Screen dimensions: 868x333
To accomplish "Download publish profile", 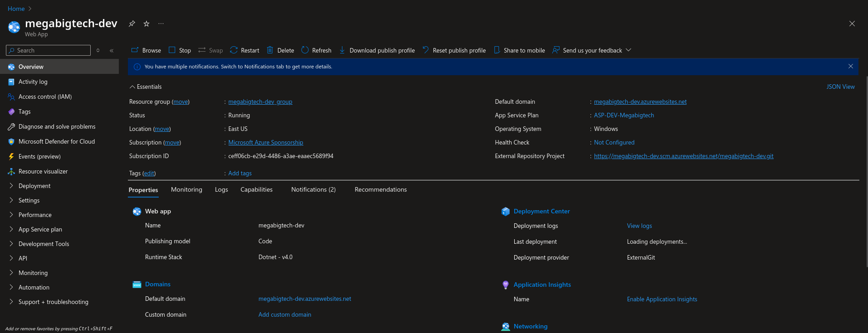I will point(377,50).
